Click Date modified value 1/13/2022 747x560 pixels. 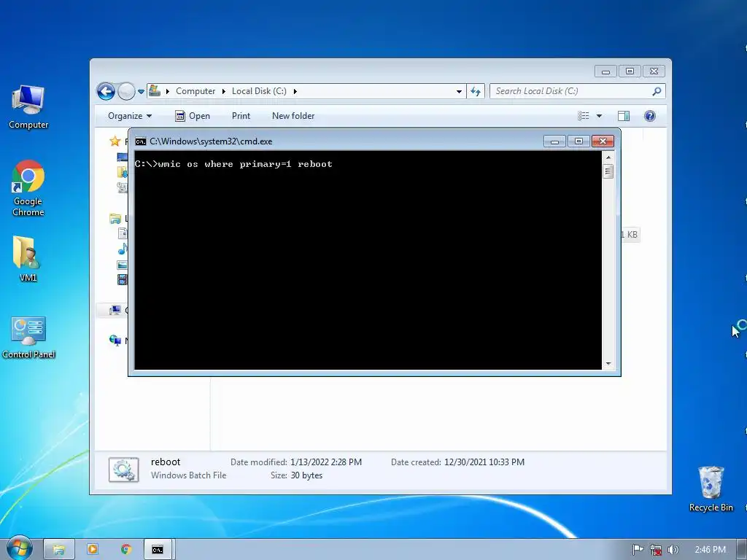(326, 462)
